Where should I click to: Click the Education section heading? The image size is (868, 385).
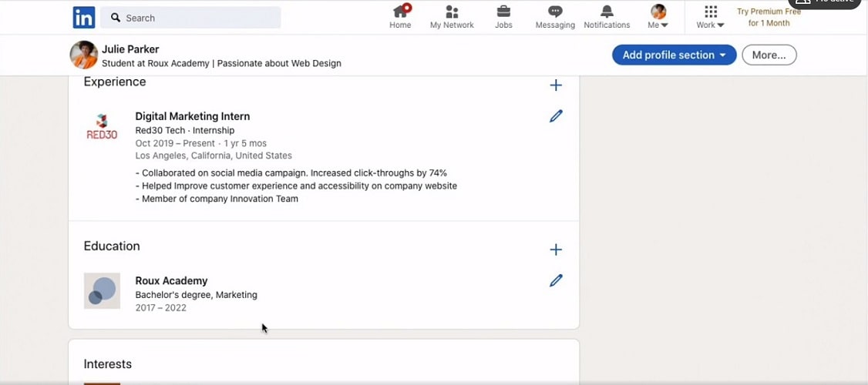(x=112, y=246)
